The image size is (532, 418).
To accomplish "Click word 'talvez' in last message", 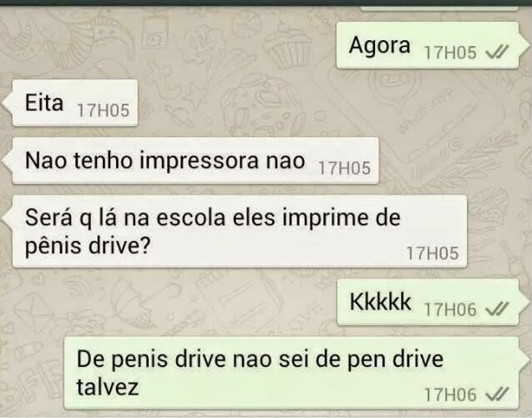I will (108, 387).
